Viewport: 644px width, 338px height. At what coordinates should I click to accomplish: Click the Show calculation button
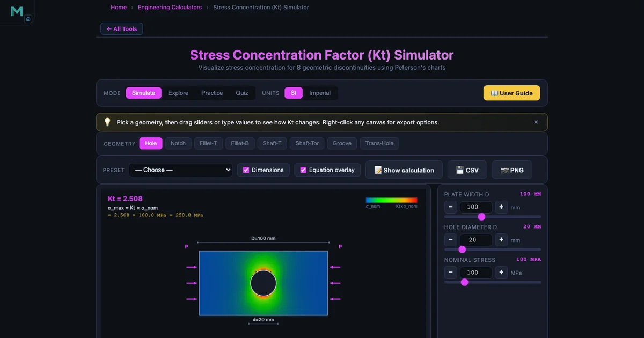point(404,170)
